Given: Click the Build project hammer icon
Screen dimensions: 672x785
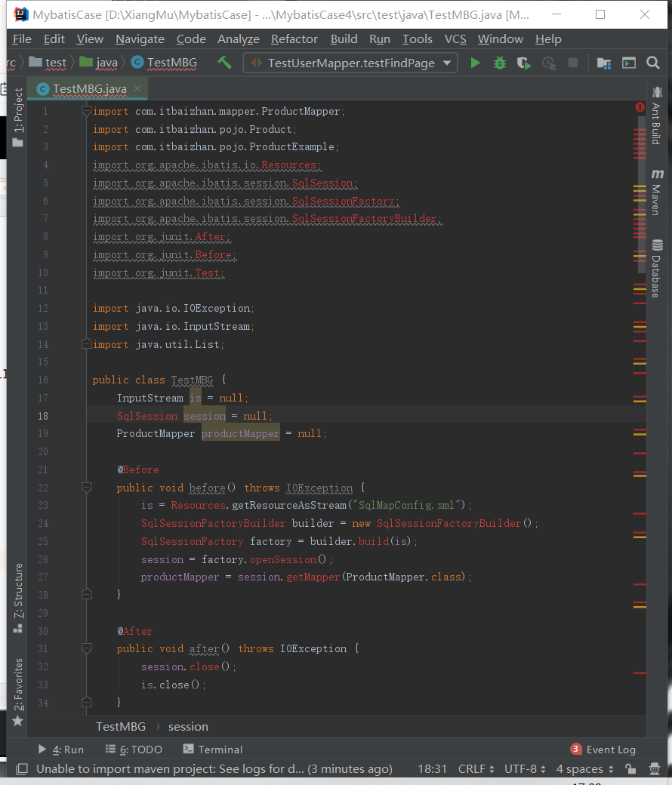Looking at the screenshot, I should click(x=224, y=63).
